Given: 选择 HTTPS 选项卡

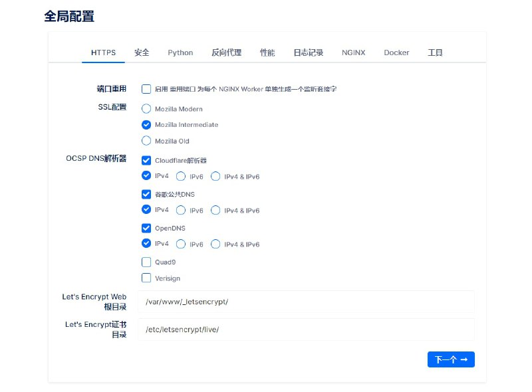Looking at the screenshot, I should (103, 52).
